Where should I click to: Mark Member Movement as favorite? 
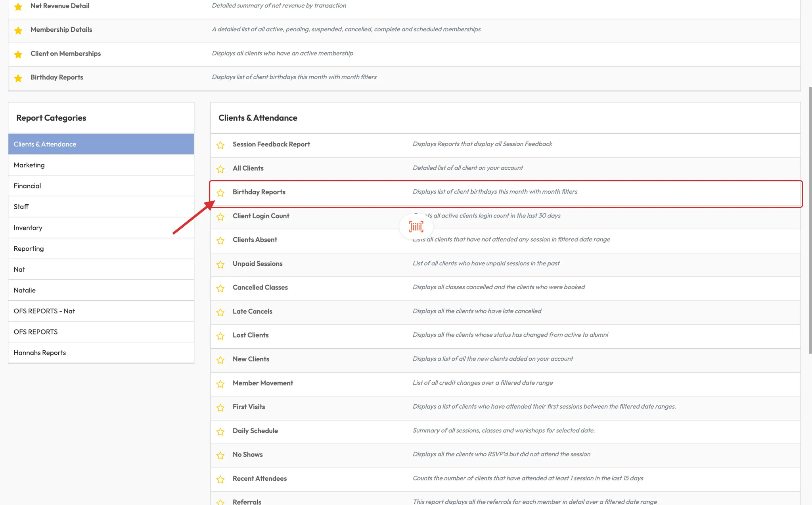point(220,384)
